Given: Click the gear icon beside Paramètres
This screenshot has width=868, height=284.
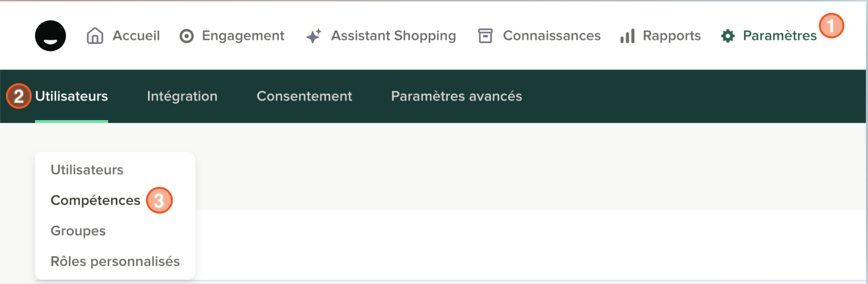Looking at the screenshot, I should click(x=728, y=36).
